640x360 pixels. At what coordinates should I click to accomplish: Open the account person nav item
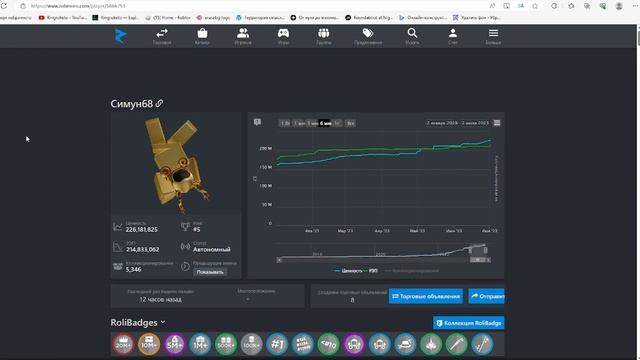click(x=453, y=36)
